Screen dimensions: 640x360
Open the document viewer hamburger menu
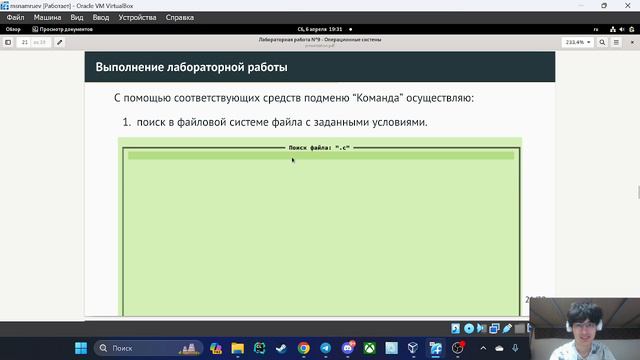(616, 42)
